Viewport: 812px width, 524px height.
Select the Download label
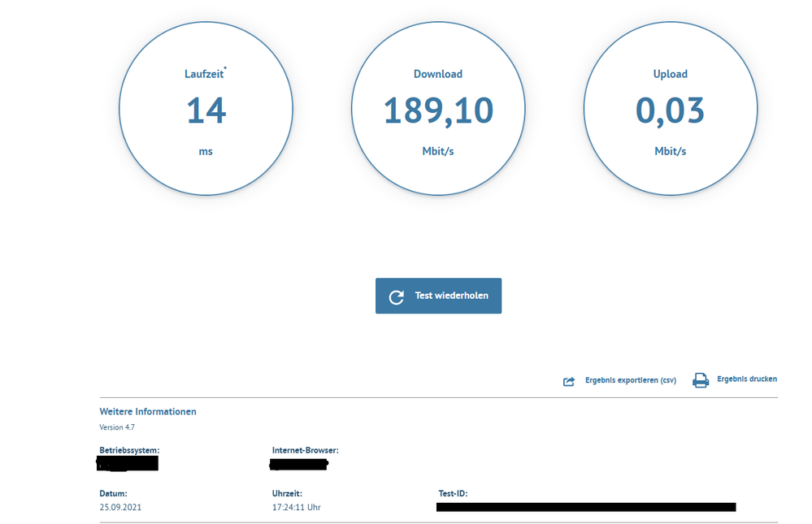click(437, 74)
